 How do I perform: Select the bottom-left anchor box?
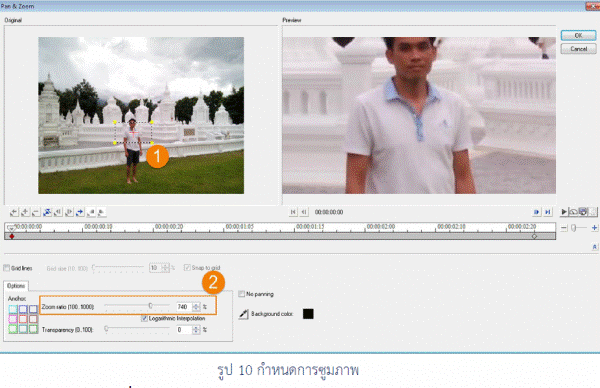click(x=13, y=329)
